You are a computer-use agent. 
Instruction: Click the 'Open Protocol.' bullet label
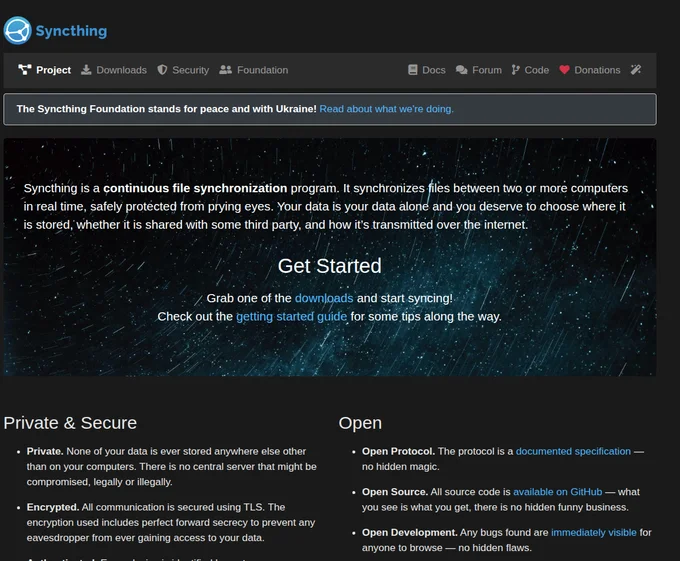point(398,451)
